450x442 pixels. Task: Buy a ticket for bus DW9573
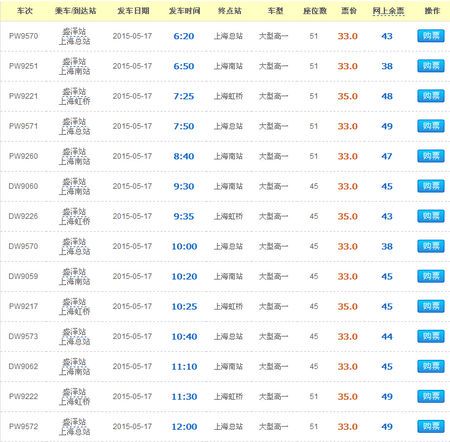431,336
